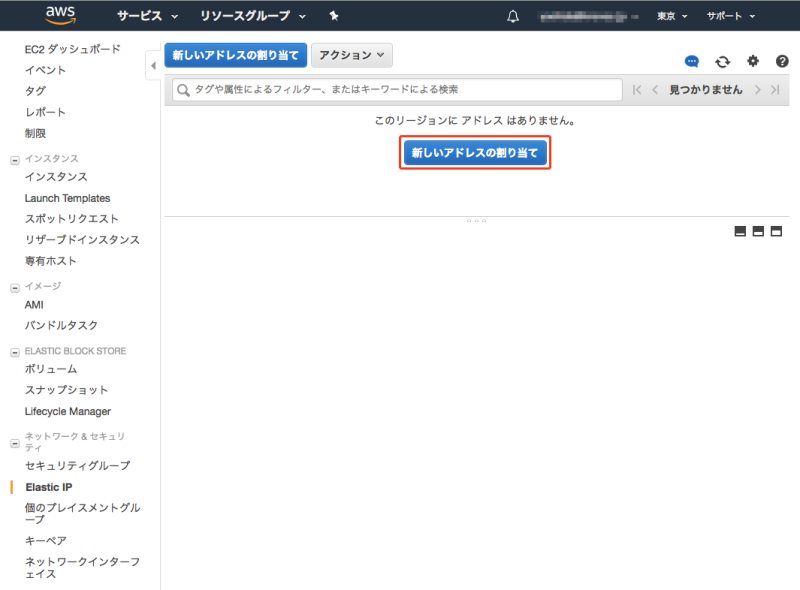Open Launch Templates in sidebar
The height and width of the screenshot is (590, 800).
click(67, 198)
